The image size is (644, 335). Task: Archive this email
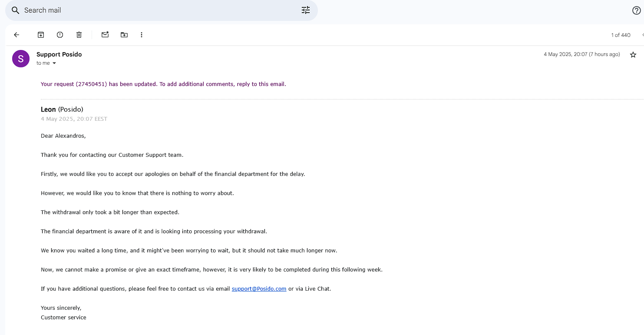click(x=41, y=35)
